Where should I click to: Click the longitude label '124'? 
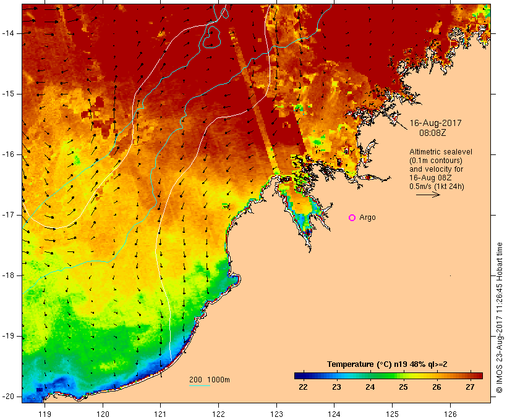pyautogui.click(x=334, y=414)
